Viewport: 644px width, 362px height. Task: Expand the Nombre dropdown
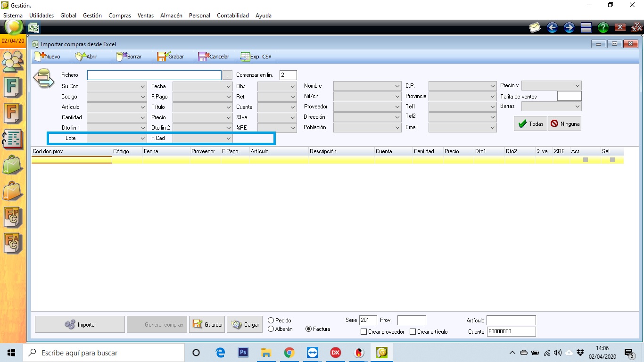pos(368,86)
